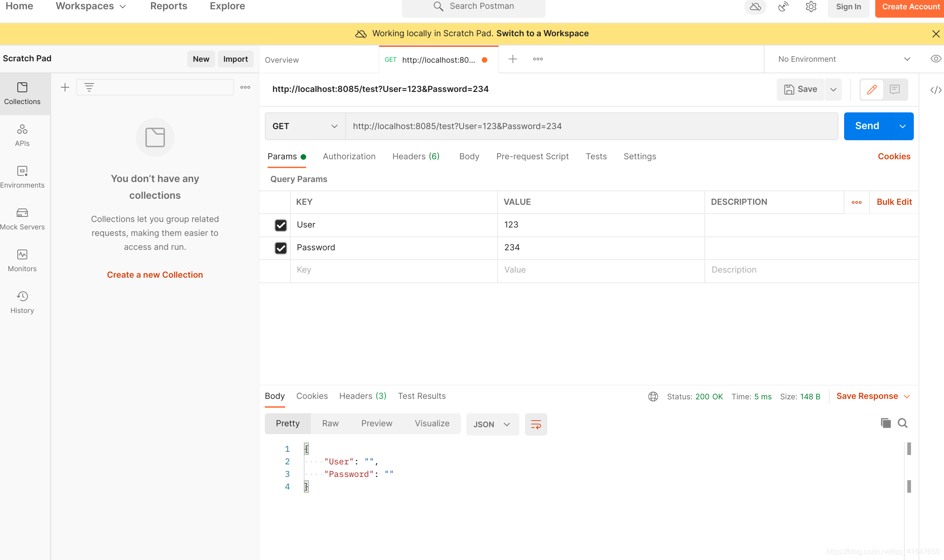The image size is (944, 560).
Task: Toggle Password query param checkbox
Action: (x=281, y=247)
